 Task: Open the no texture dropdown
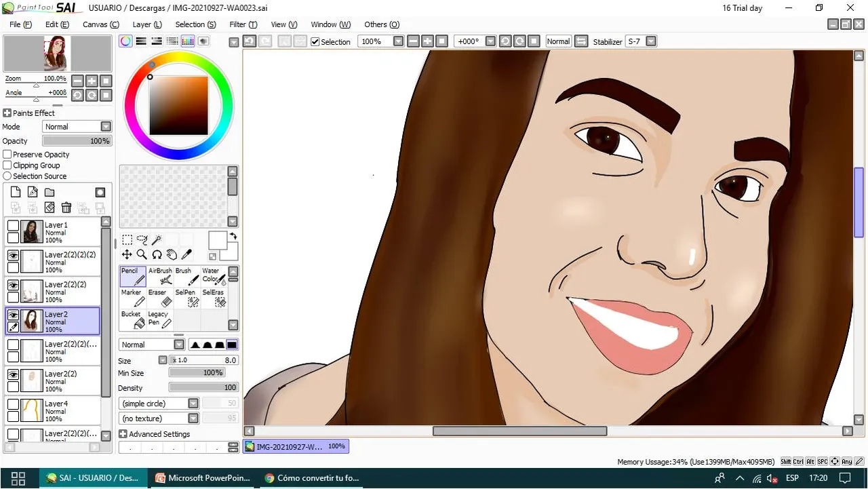click(159, 418)
